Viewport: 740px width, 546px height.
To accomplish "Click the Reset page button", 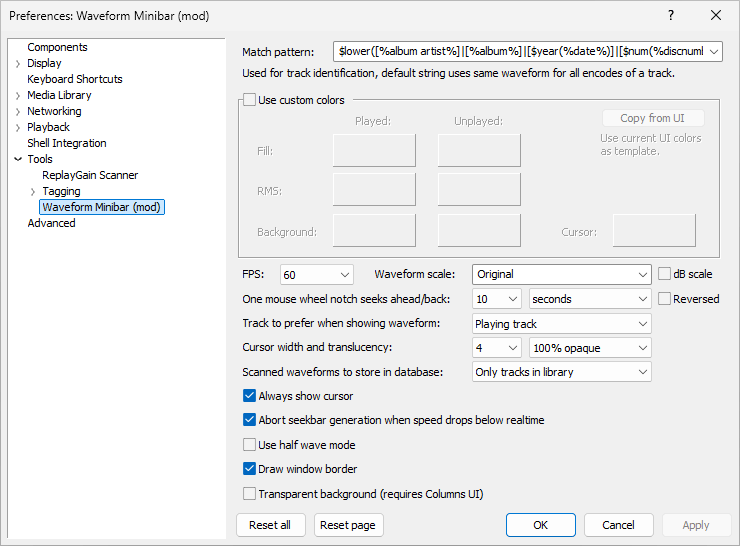I will [x=348, y=525].
